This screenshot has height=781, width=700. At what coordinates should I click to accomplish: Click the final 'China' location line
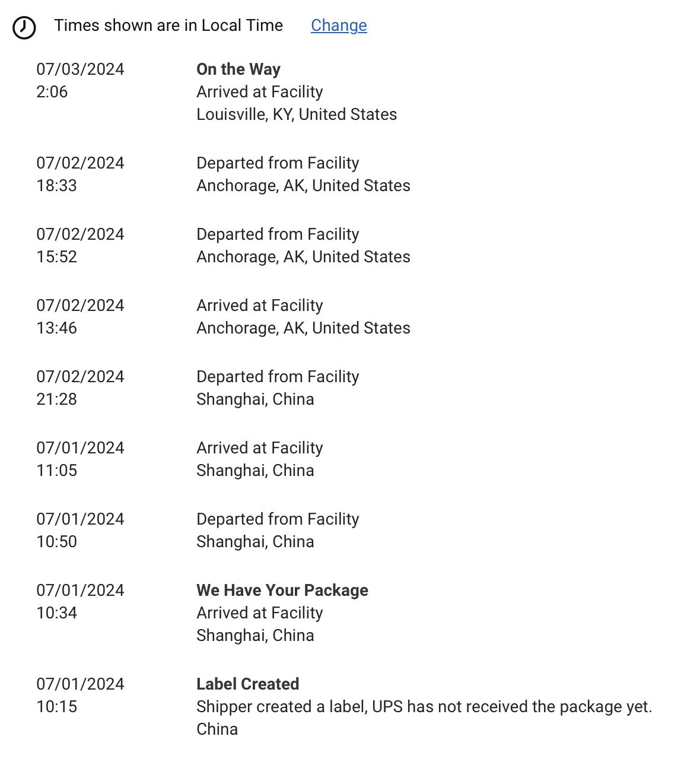tap(217, 729)
